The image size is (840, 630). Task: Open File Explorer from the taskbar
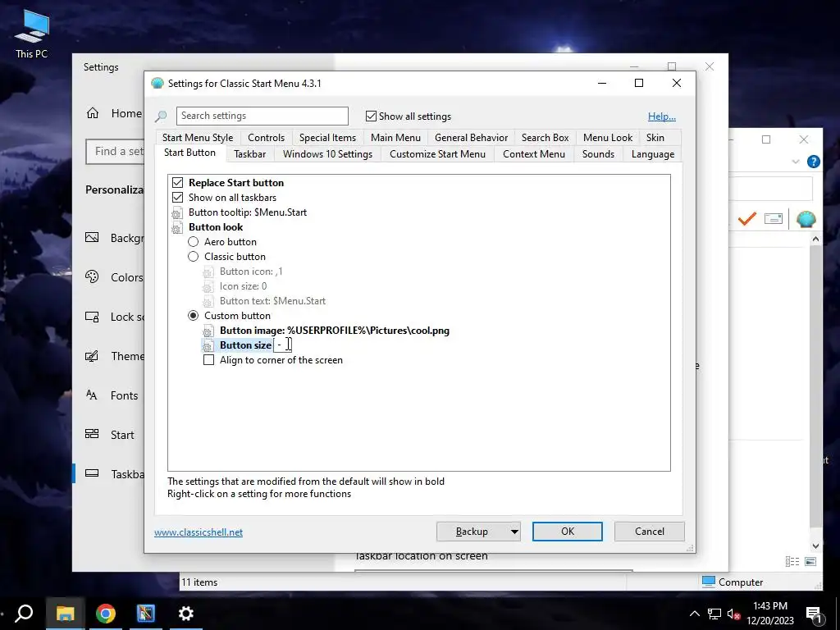point(66,614)
